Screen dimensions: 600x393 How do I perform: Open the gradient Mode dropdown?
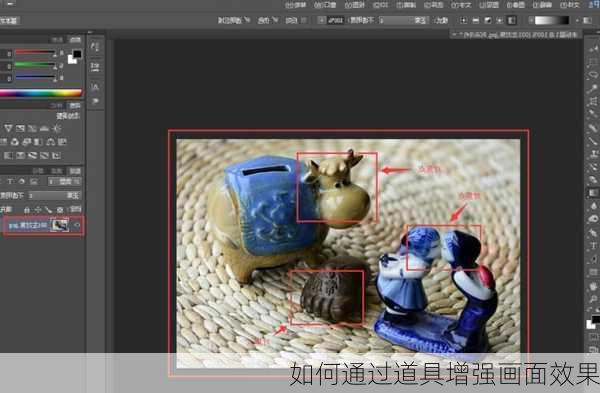point(403,20)
